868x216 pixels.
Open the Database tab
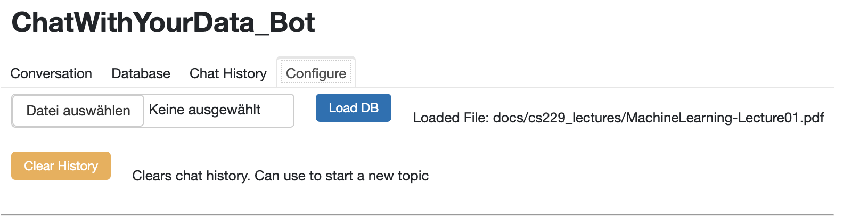coord(141,73)
